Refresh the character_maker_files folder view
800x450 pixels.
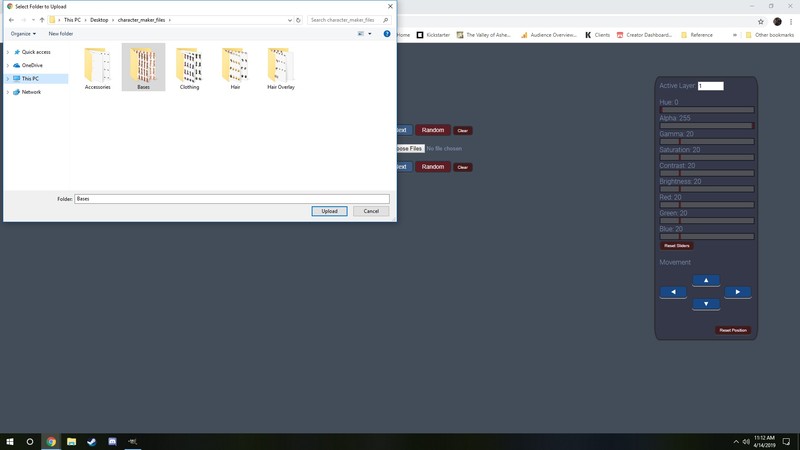click(x=298, y=20)
